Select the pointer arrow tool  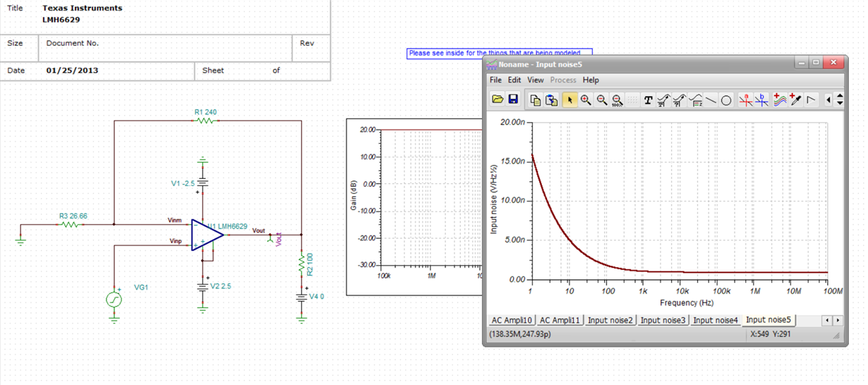click(569, 100)
